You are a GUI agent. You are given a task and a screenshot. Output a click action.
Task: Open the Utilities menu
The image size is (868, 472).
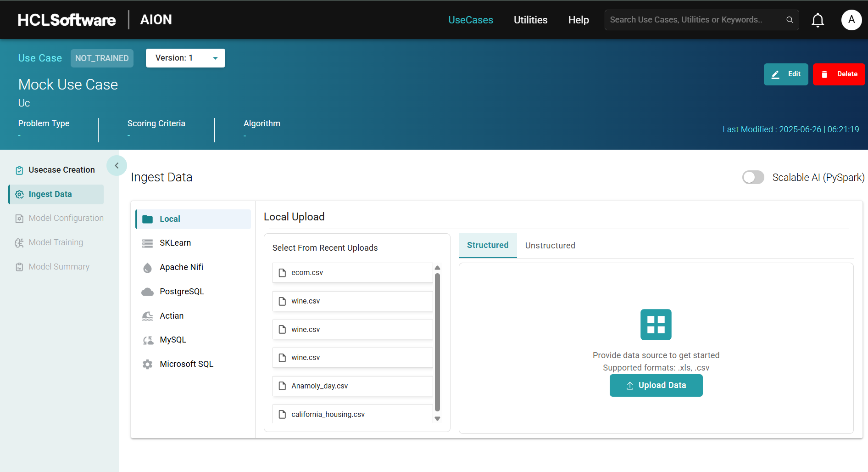(x=530, y=20)
